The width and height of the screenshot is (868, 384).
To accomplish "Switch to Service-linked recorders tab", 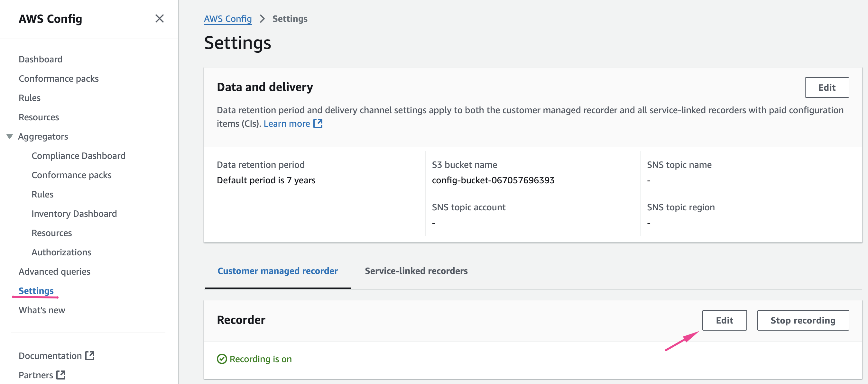I will tap(416, 271).
